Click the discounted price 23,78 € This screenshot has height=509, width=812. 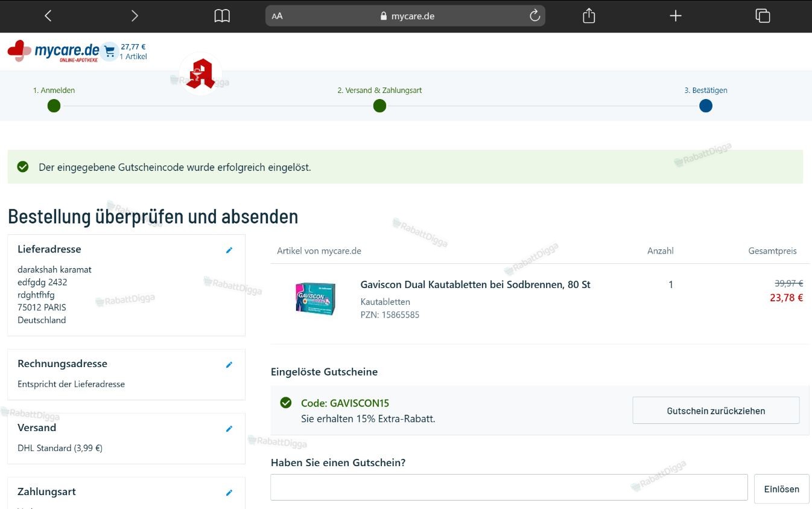(x=786, y=298)
